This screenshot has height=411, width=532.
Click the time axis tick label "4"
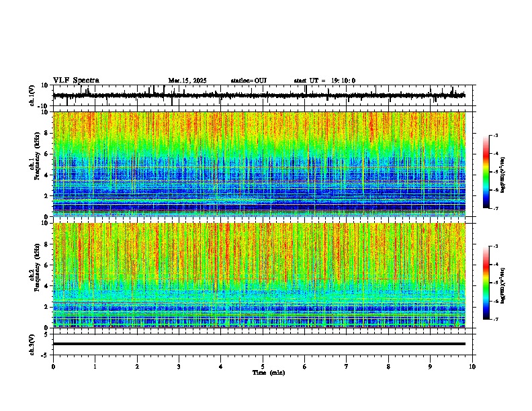pyautogui.click(x=220, y=367)
